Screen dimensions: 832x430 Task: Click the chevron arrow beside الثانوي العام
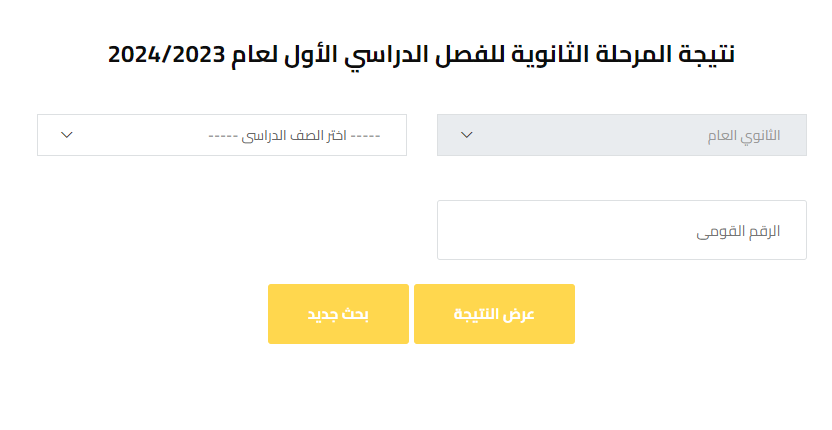tap(466, 135)
